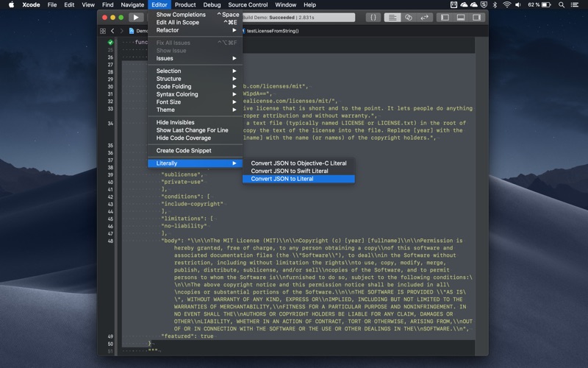Open the File menu

pyautogui.click(x=52, y=4)
